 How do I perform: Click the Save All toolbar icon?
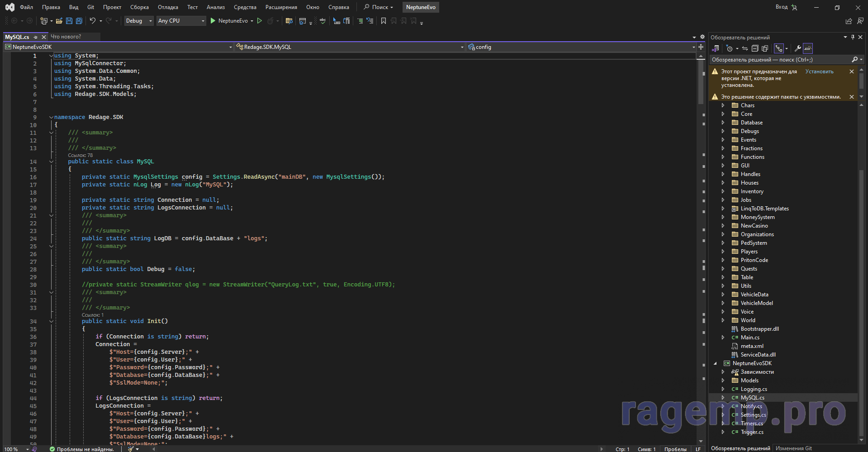(79, 21)
